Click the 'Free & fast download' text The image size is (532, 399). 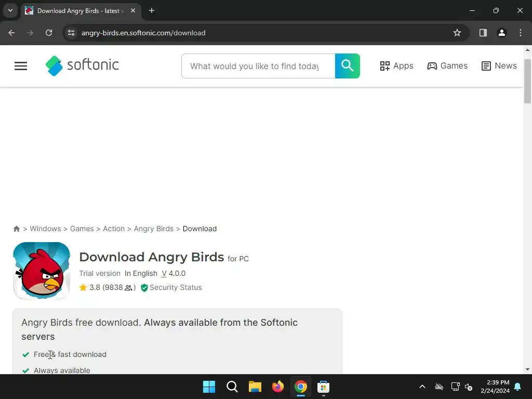[x=70, y=354]
